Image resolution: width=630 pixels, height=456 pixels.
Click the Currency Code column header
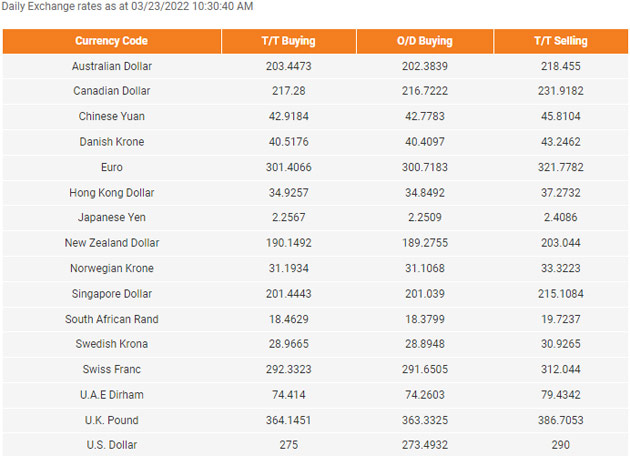(111, 41)
